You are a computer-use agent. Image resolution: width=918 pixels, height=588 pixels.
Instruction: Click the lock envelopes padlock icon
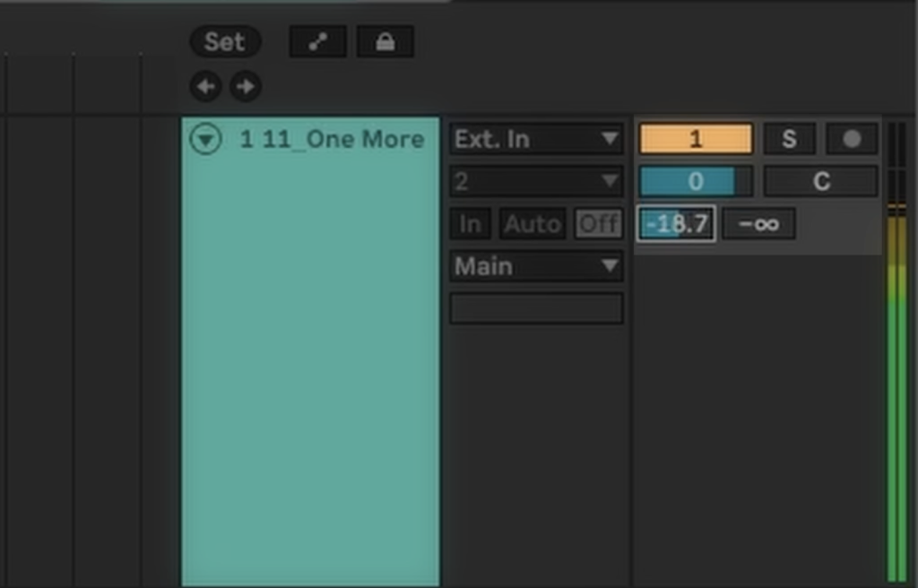pyautogui.click(x=385, y=42)
